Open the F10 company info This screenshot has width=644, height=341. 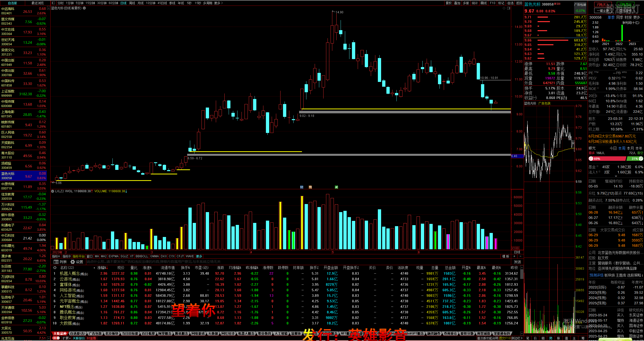coord(493,3)
